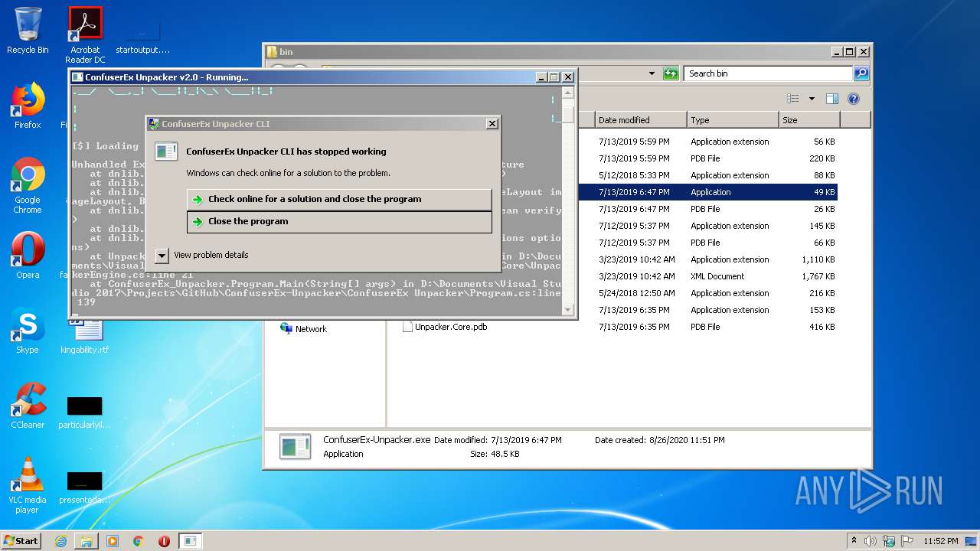Open Chrome from the taskbar

[139, 541]
